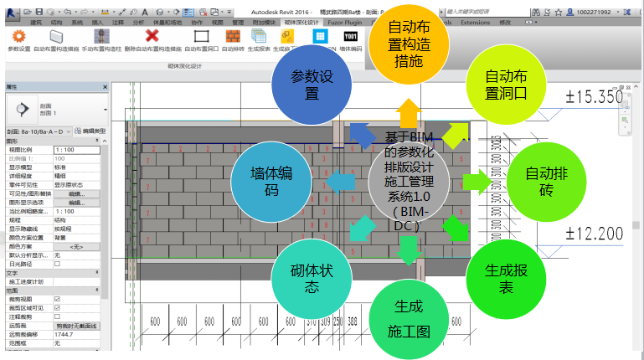Open the Undo history dropdown arrow
Image resolution: width=644 pixels, height=360 pixels.
tap(75, 13)
